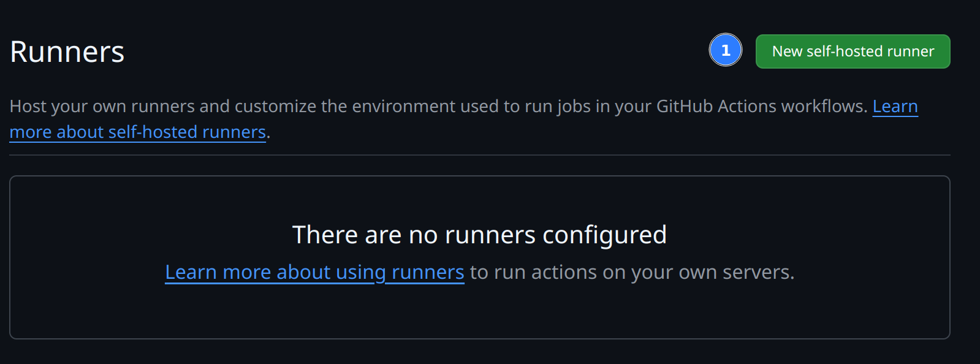980x364 pixels.
Task: Click the word runner on the green button
Action: (x=910, y=51)
